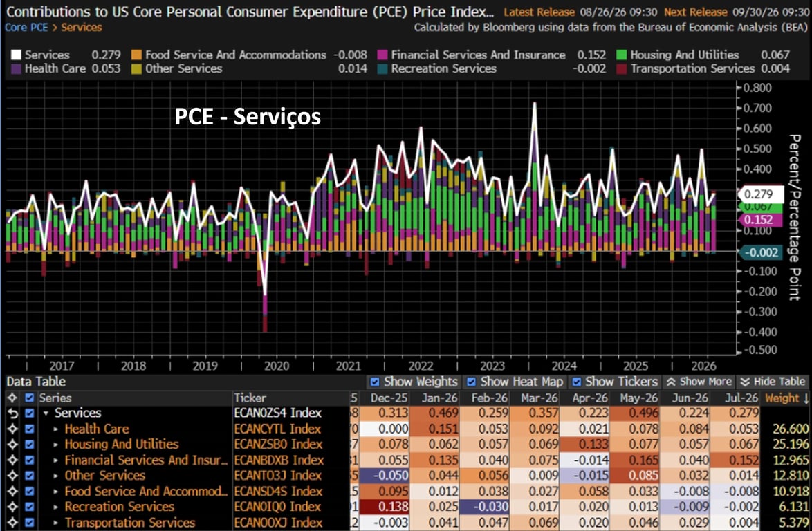Click the May-26 column header
The height and width of the screenshot is (531, 812).
(638, 398)
